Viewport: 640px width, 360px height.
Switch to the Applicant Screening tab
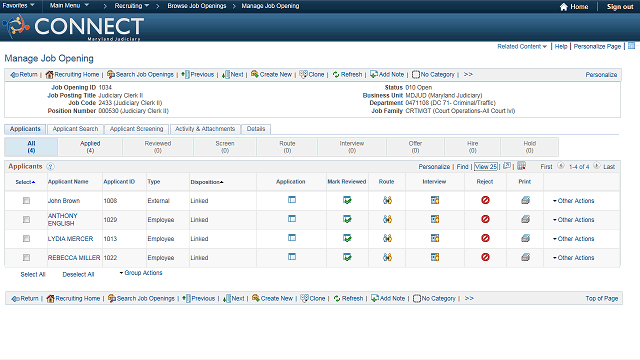click(136, 129)
